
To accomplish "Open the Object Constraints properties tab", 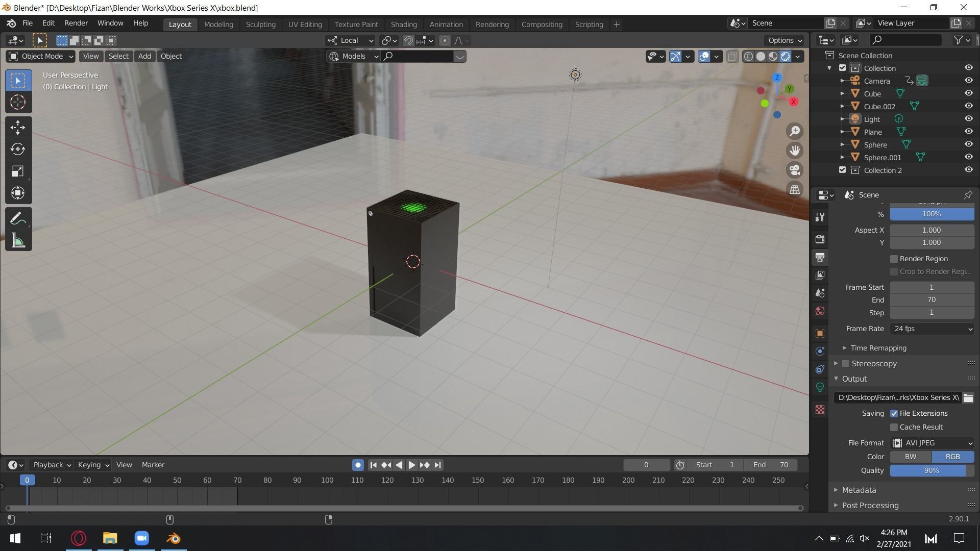I will pyautogui.click(x=820, y=369).
